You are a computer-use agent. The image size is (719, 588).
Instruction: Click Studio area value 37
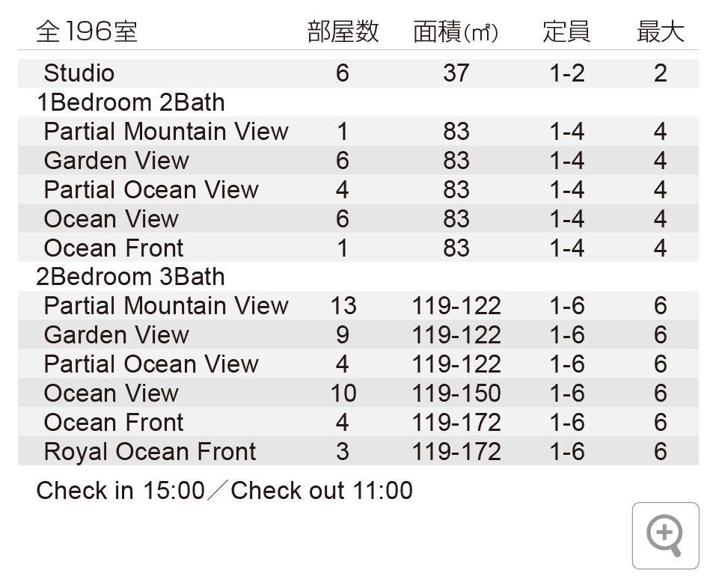456,73
